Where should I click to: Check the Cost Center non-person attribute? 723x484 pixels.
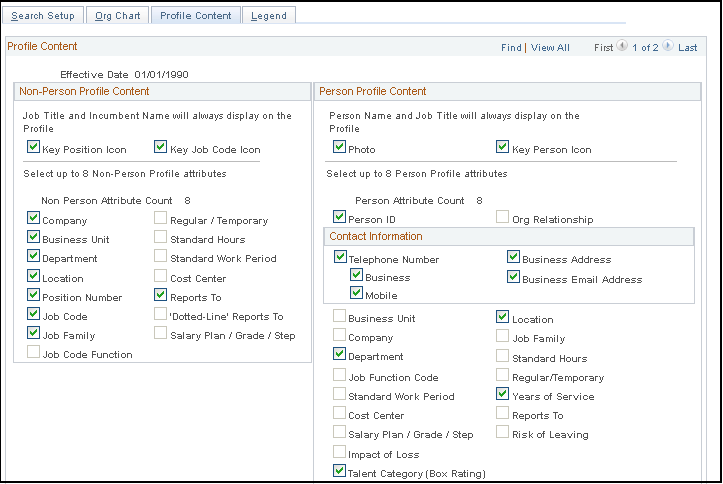click(x=161, y=277)
